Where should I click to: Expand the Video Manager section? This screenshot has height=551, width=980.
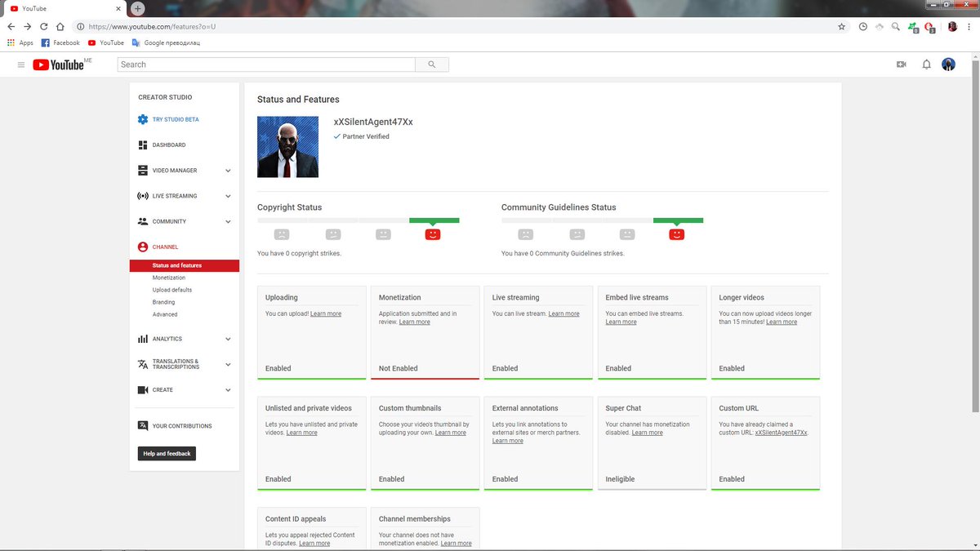(228, 171)
